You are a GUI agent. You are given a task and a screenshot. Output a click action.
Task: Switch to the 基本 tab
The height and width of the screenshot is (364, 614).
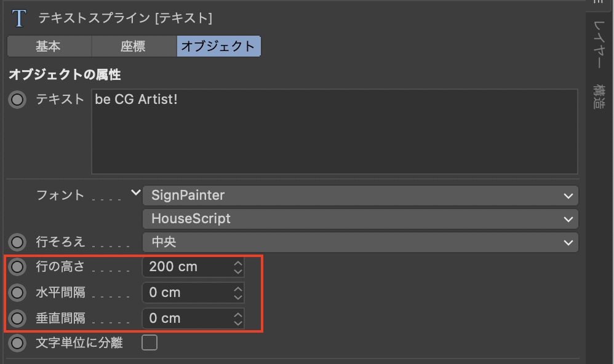tap(49, 46)
